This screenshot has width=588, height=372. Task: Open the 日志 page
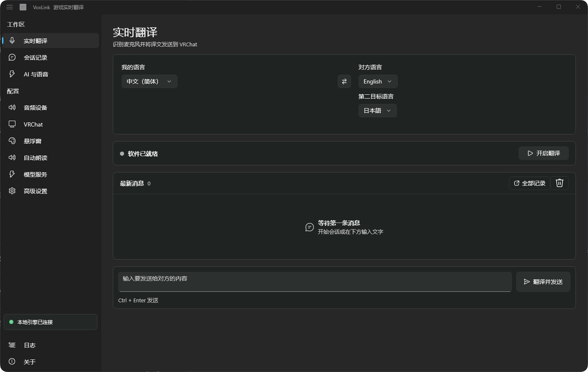tap(51, 345)
